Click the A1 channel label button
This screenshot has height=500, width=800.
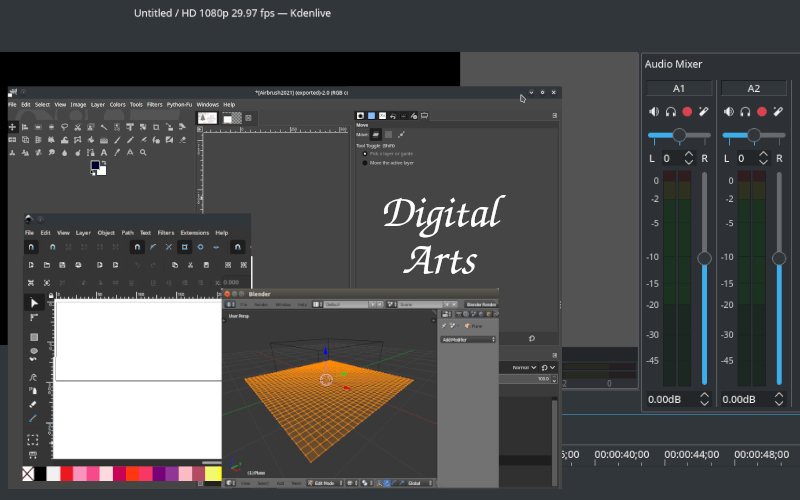tap(679, 88)
